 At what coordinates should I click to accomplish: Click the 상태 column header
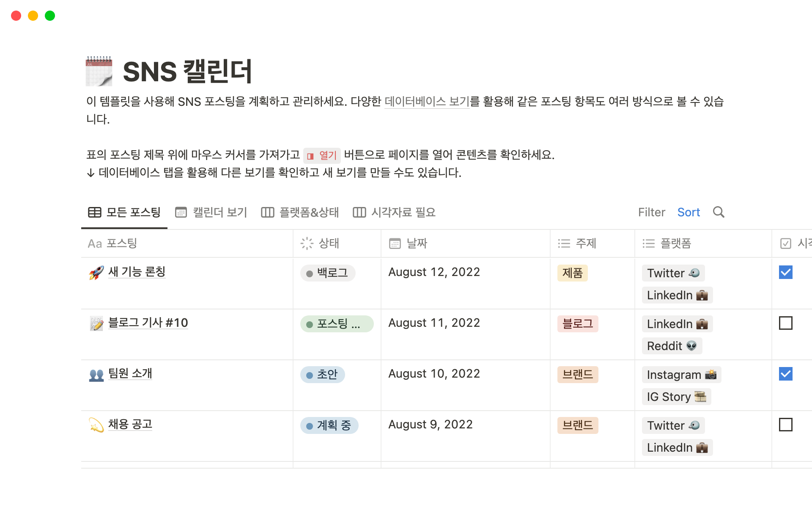[x=329, y=243]
